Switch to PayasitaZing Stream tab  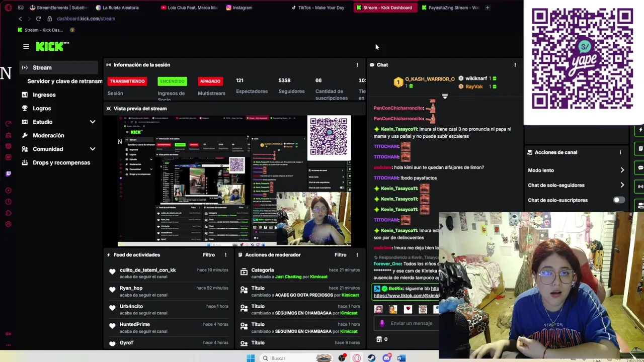click(x=450, y=8)
